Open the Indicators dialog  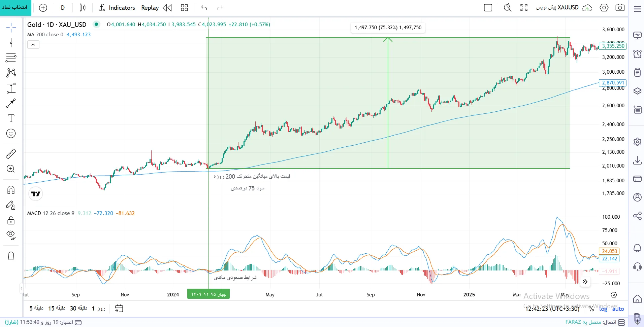(117, 8)
